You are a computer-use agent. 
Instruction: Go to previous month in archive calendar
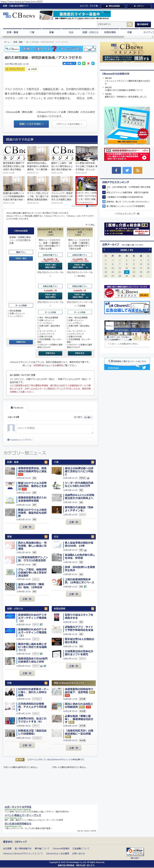(104, 250)
